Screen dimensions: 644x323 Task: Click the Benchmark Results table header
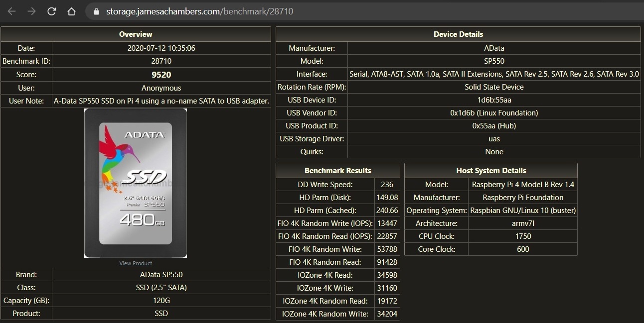point(337,171)
